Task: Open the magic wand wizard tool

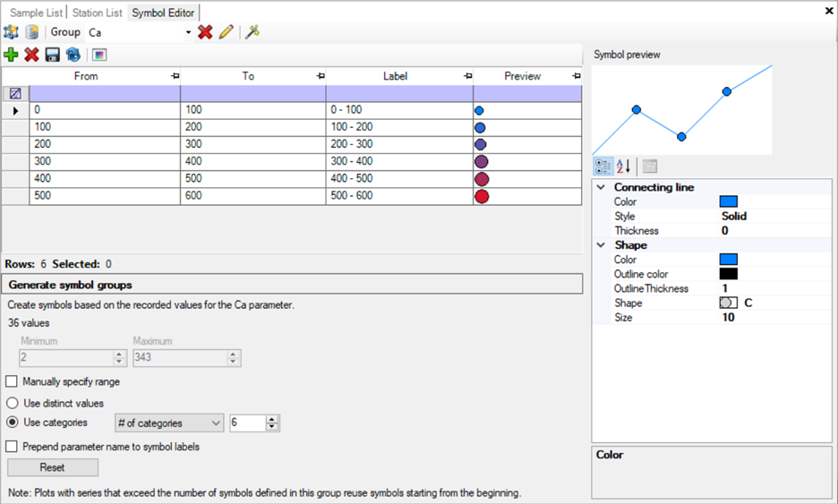Action: tap(252, 32)
